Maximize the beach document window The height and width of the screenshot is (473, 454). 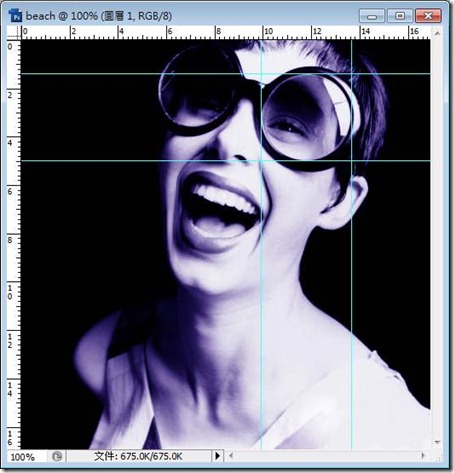(x=400, y=16)
